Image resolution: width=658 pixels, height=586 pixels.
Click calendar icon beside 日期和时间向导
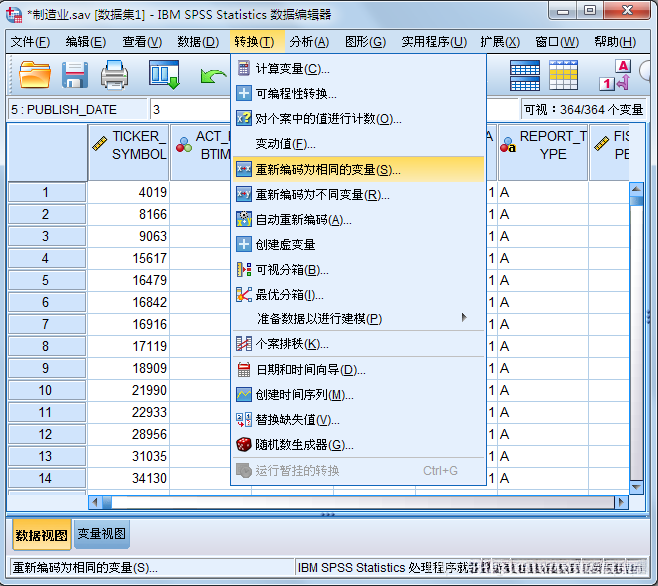(x=244, y=369)
